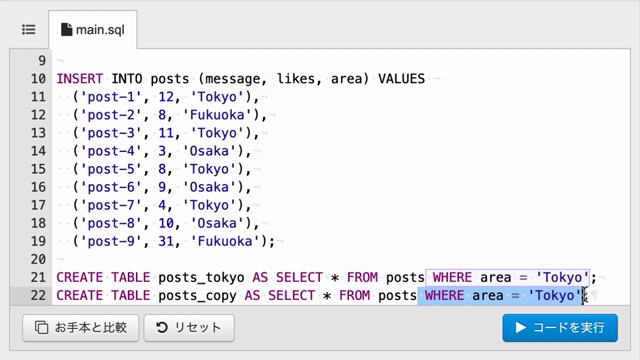Click the VALUES keyword on line 10
The image size is (640, 360).
401,78
